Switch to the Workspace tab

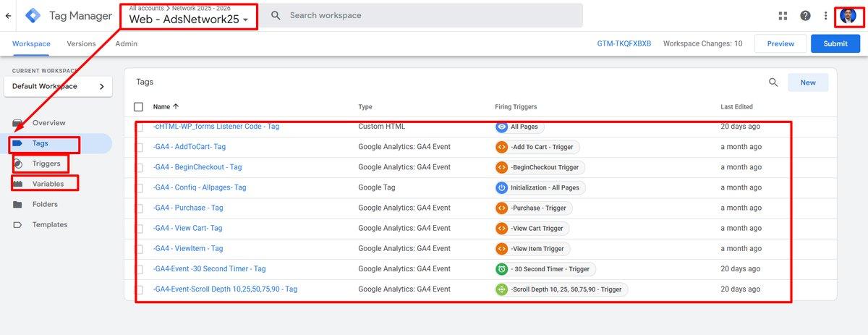click(31, 43)
